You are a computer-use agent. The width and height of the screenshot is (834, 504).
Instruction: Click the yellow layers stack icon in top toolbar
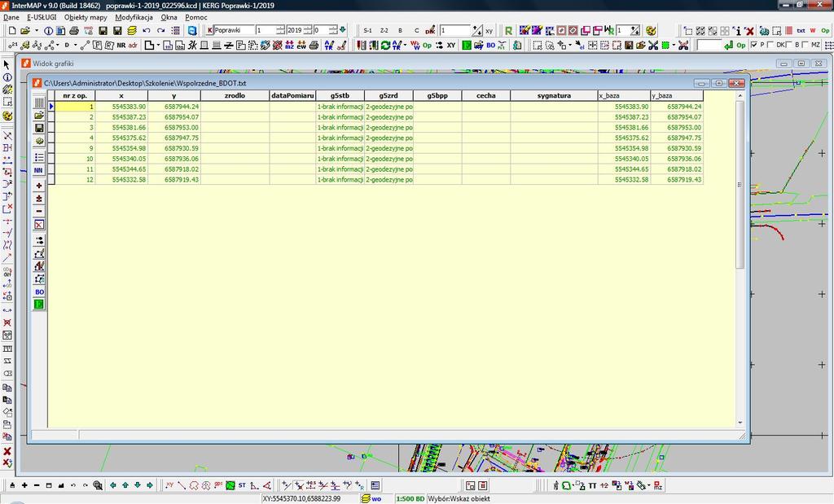pyautogui.click(x=131, y=31)
